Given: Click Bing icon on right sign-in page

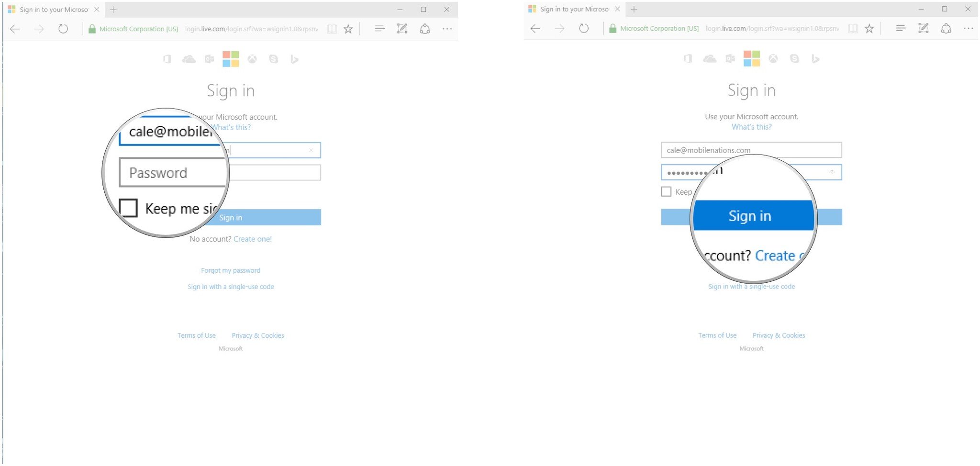Looking at the screenshot, I should click(x=815, y=59).
